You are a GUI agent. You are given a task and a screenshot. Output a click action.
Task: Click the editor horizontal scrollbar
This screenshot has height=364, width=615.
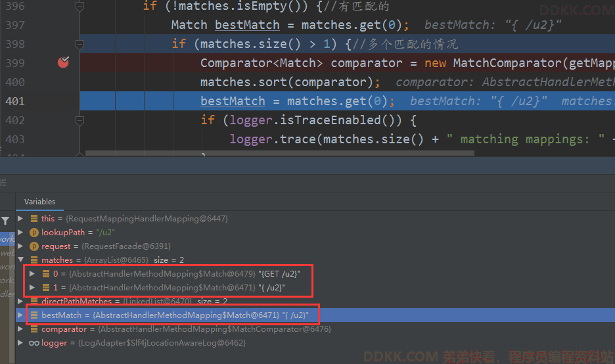coord(280,153)
